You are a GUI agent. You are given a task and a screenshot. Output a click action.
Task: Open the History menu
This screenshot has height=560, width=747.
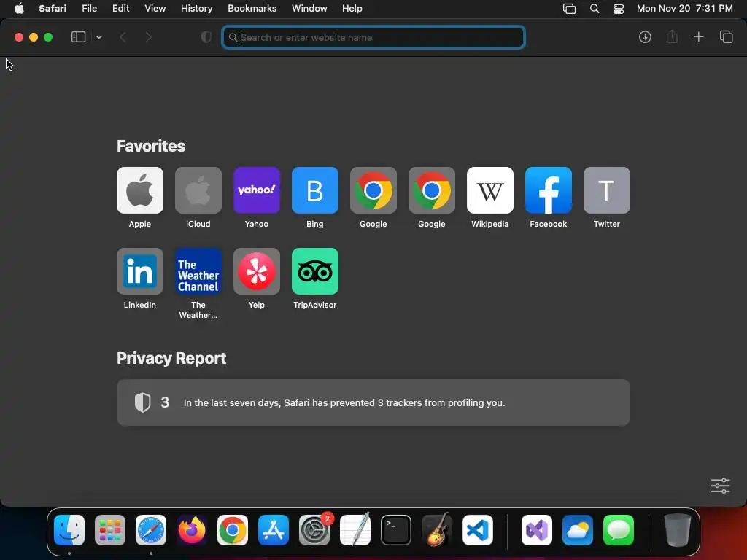coord(196,9)
